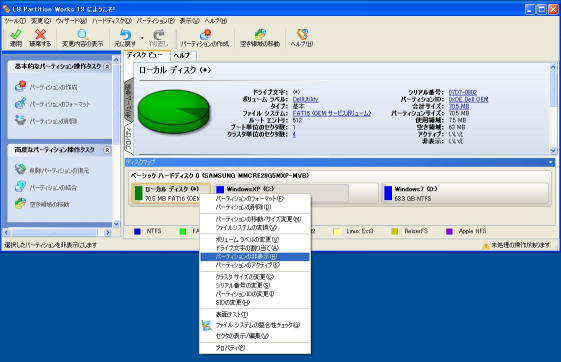This screenshot has width=561, height=362.
Task: Open the 変更(C) menu
Action: (41, 21)
